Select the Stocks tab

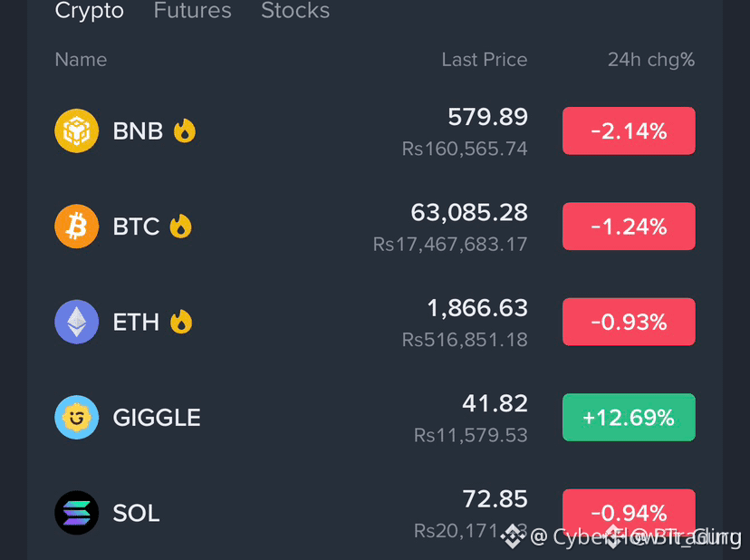tap(295, 11)
